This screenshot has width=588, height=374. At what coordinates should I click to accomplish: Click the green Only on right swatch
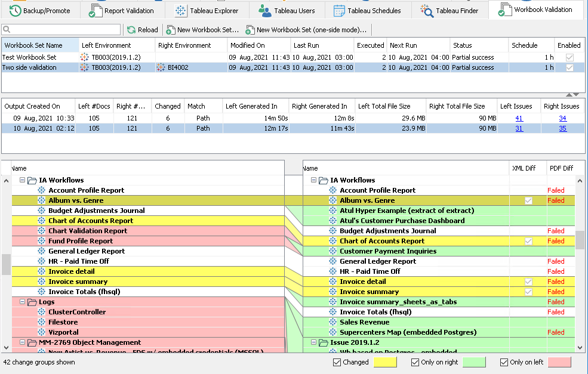pos(474,362)
